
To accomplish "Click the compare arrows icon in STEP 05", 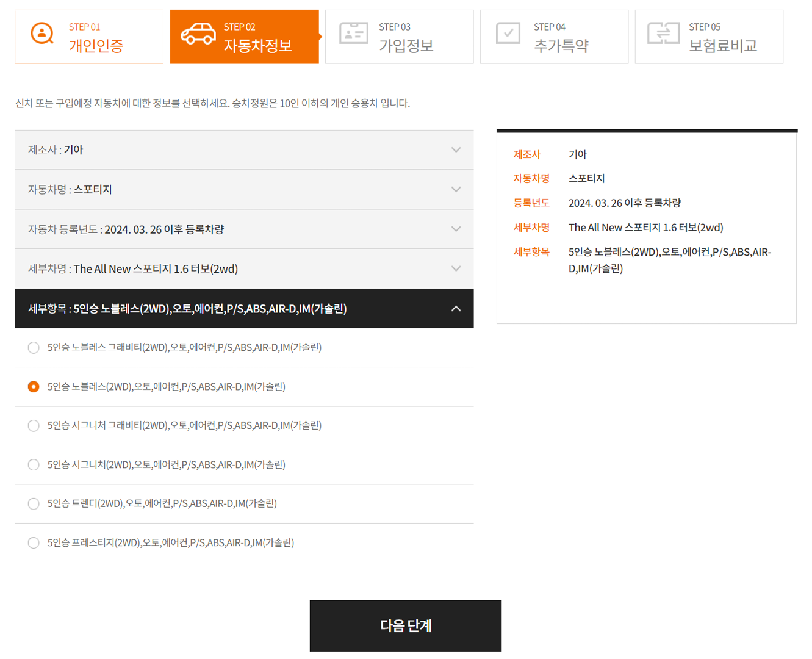I will [x=663, y=33].
